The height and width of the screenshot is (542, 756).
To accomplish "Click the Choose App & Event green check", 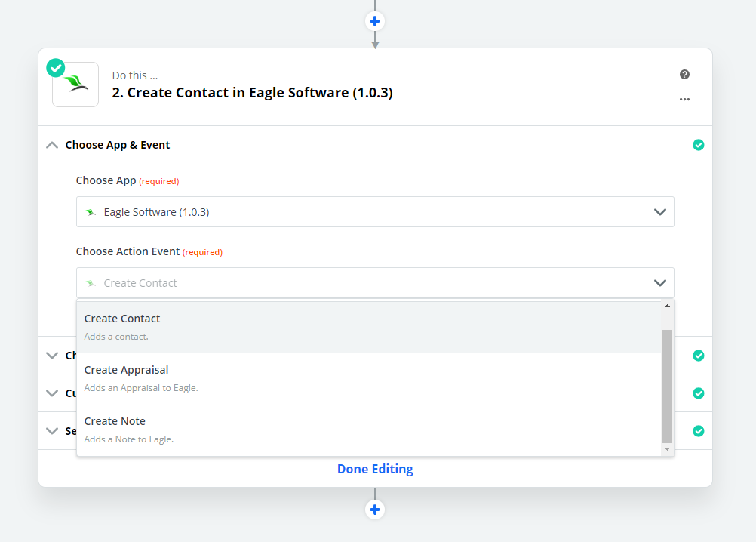I will click(x=698, y=145).
